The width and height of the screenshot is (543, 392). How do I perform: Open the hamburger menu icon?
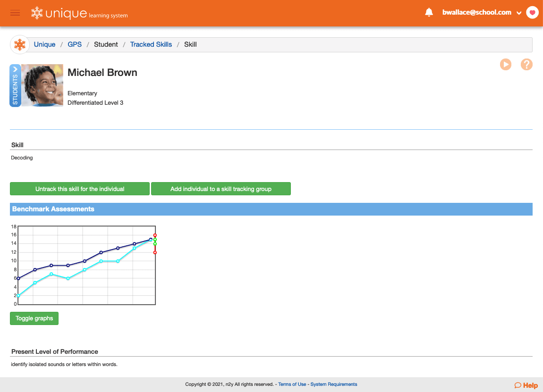point(15,13)
